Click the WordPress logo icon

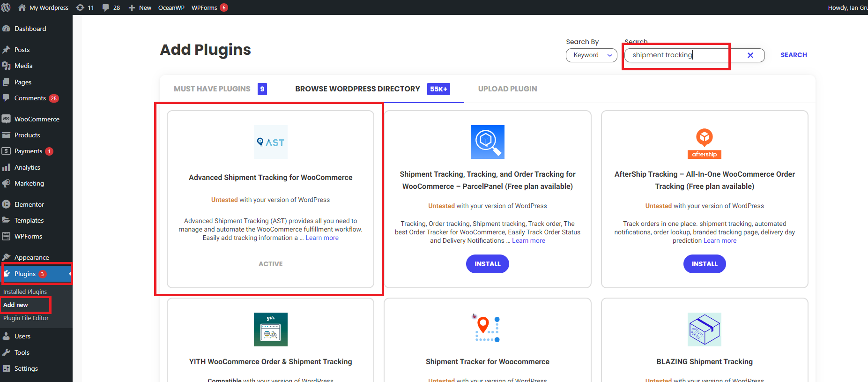click(x=6, y=7)
